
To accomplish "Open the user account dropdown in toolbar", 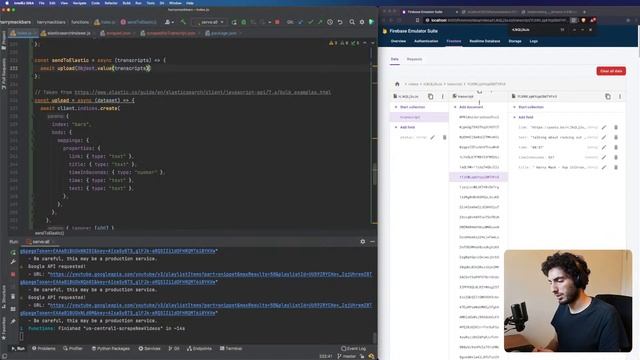I will click(169, 22).
